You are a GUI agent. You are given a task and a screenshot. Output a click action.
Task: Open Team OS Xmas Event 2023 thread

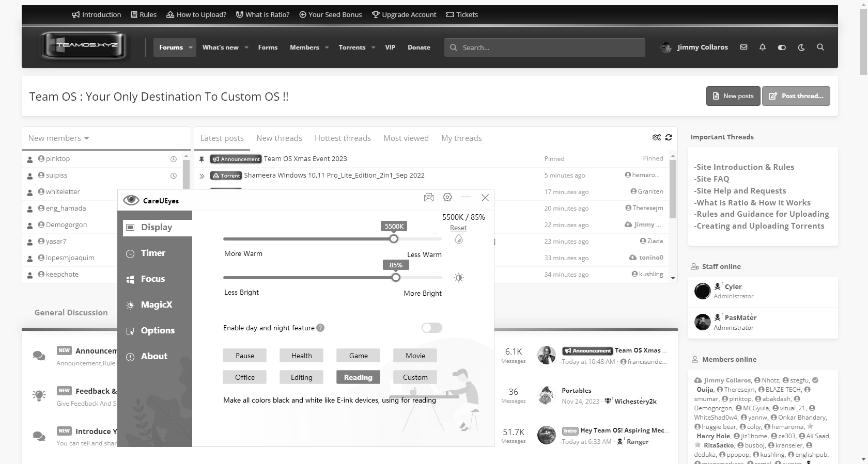click(x=305, y=159)
